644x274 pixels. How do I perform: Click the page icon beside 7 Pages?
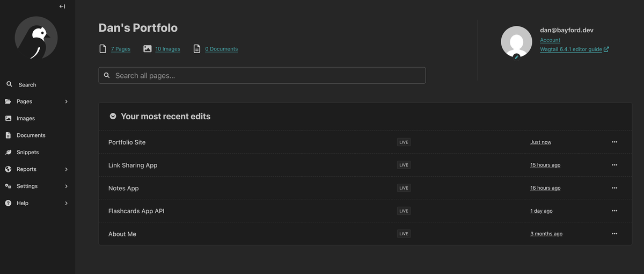point(103,49)
